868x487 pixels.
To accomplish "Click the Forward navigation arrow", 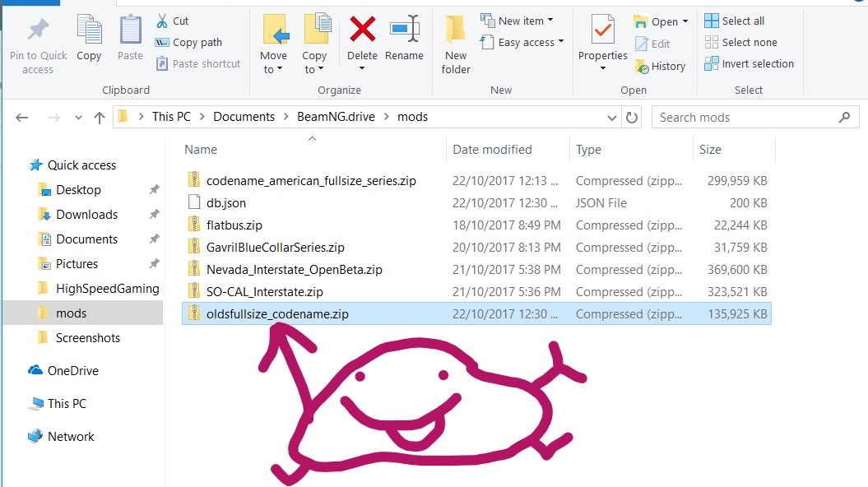I will (x=53, y=118).
